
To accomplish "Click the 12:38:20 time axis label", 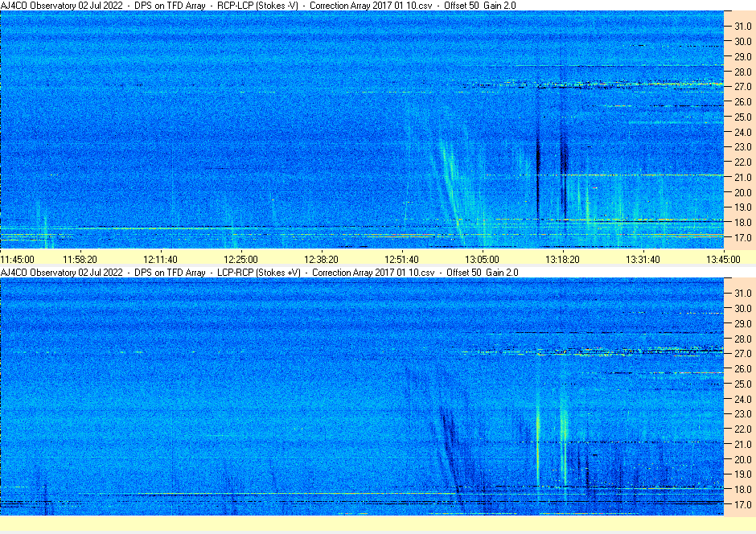I will click(x=321, y=259).
